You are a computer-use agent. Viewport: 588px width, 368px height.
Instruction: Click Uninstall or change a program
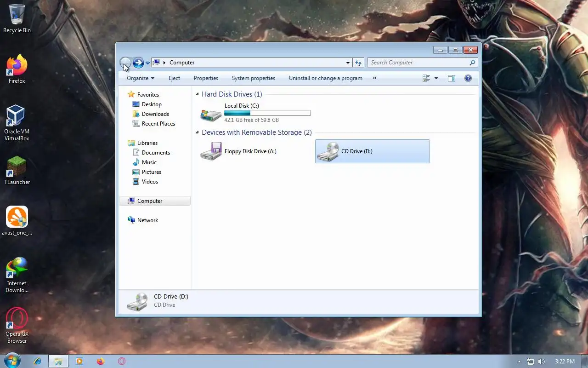coord(326,78)
